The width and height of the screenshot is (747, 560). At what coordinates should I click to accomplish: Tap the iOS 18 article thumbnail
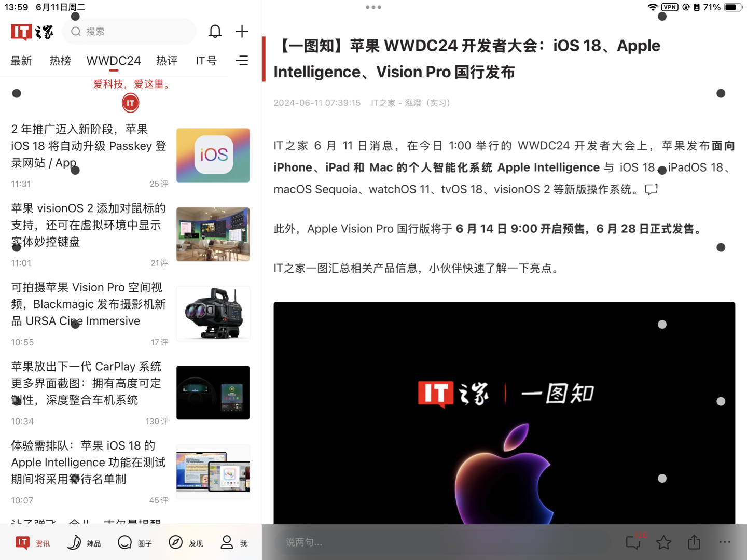(213, 155)
